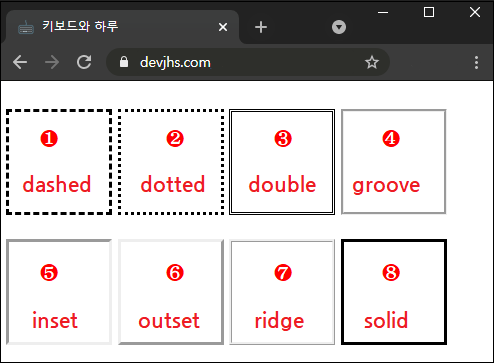Select the 키보드와 하루 tab
Viewport: 494px width, 363px height.
click(x=122, y=27)
